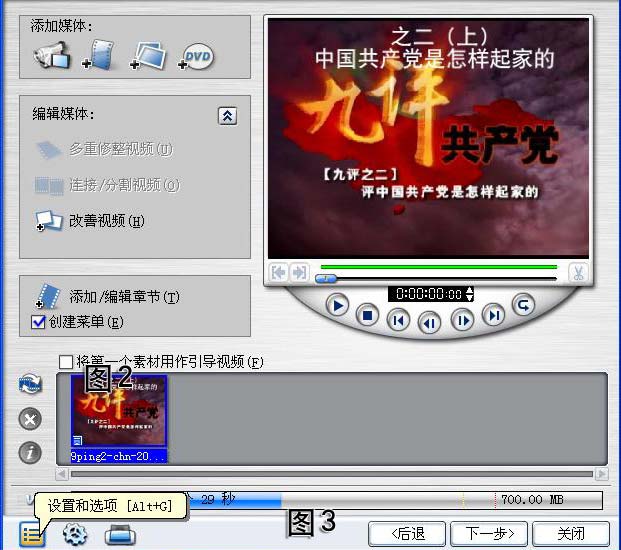Click the add video file icon
Viewport: 621px width, 550px height.
(x=99, y=56)
